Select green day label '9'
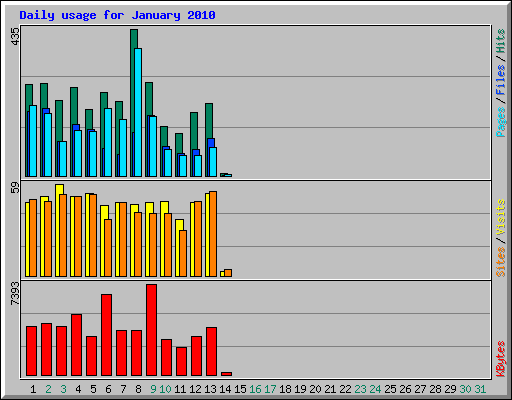 coord(153,389)
